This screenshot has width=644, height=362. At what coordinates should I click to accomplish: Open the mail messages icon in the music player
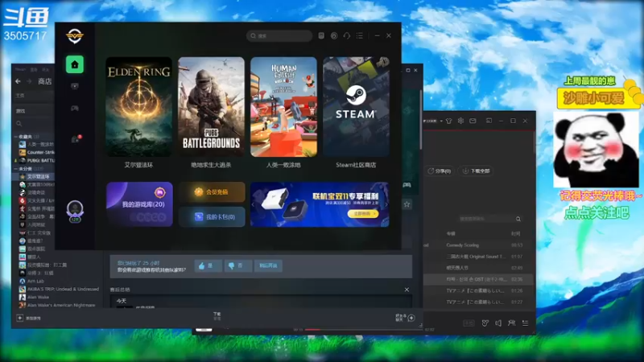tap(473, 121)
